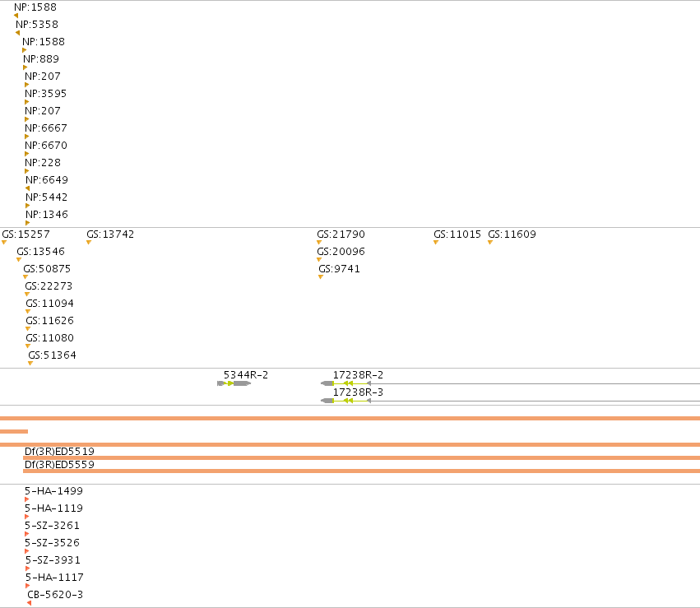This screenshot has height=608, width=700.
Task: Open the GS:50875 label
Action: 47,269
